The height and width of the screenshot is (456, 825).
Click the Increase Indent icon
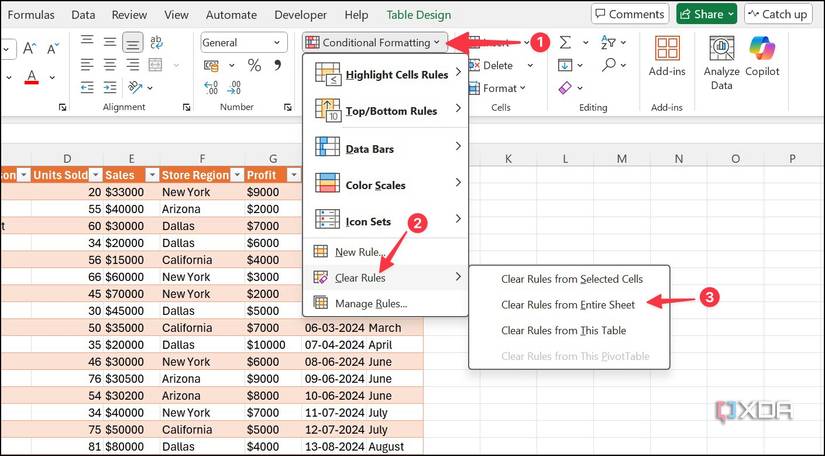coord(110,87)
